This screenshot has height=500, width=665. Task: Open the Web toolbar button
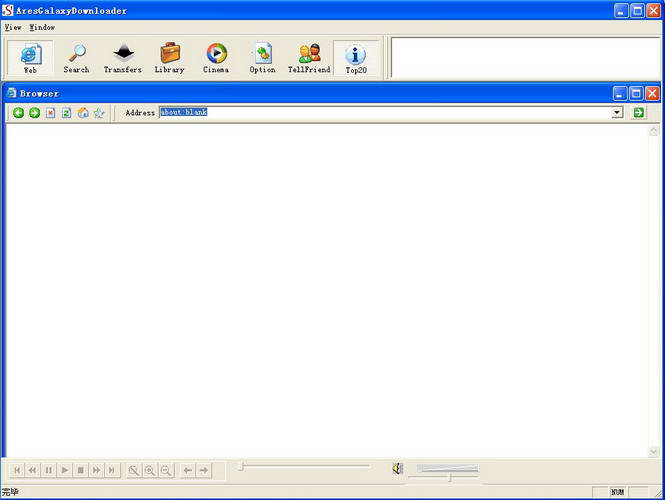[30, 58]
